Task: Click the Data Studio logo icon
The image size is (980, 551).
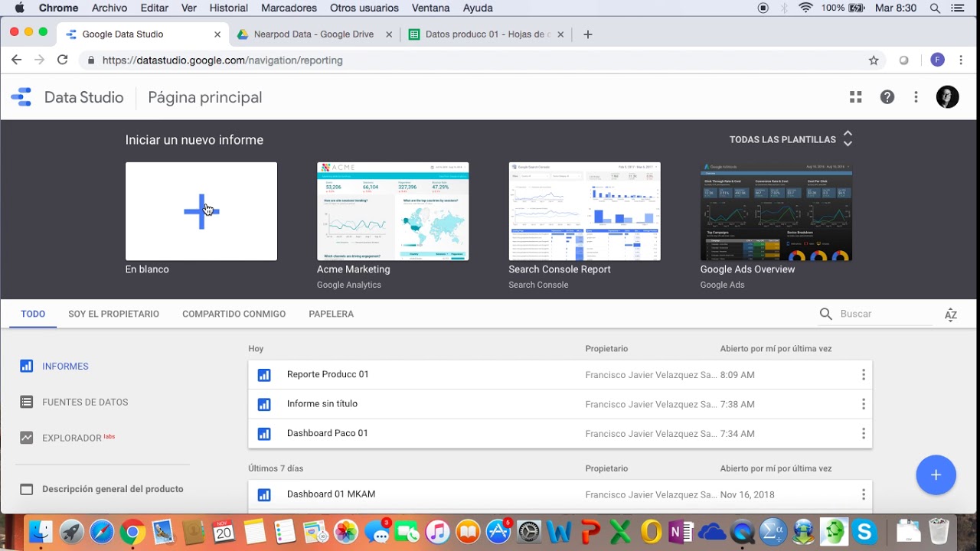Action: click(21, 97)
